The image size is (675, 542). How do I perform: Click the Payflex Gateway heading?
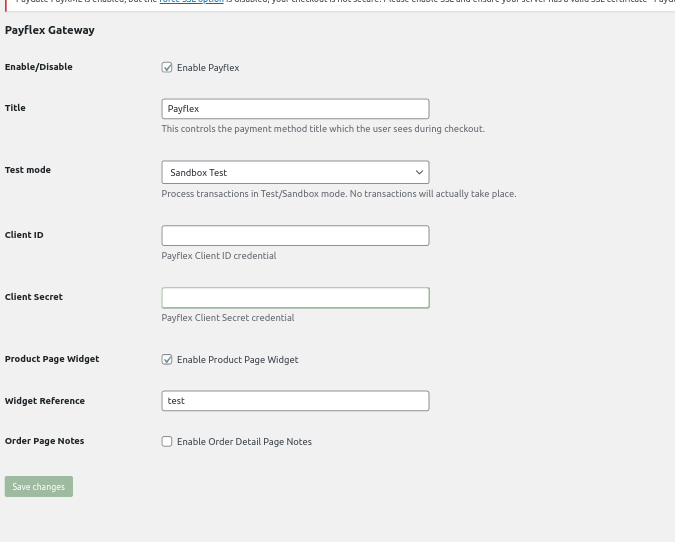point(50,30)
